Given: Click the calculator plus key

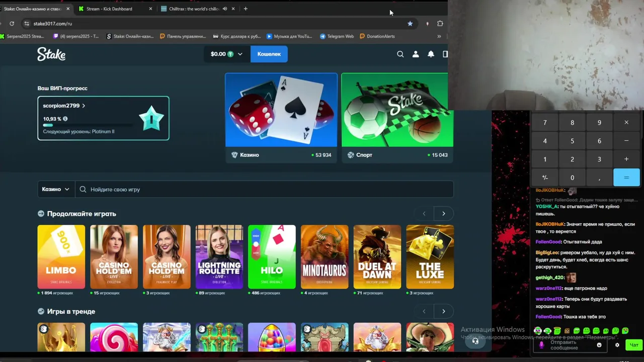Looking at the screenshot, I should point(626,159).
